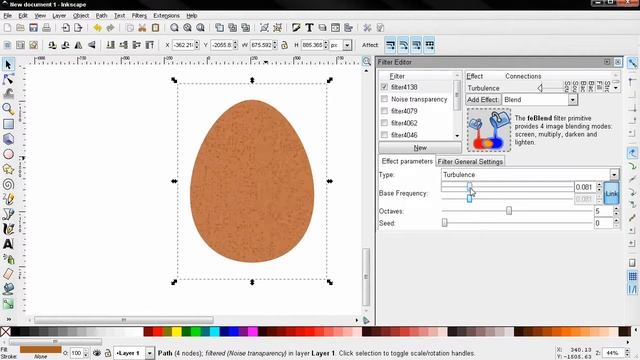
Task: Click the New document icon
Action: tap(7, 28)
